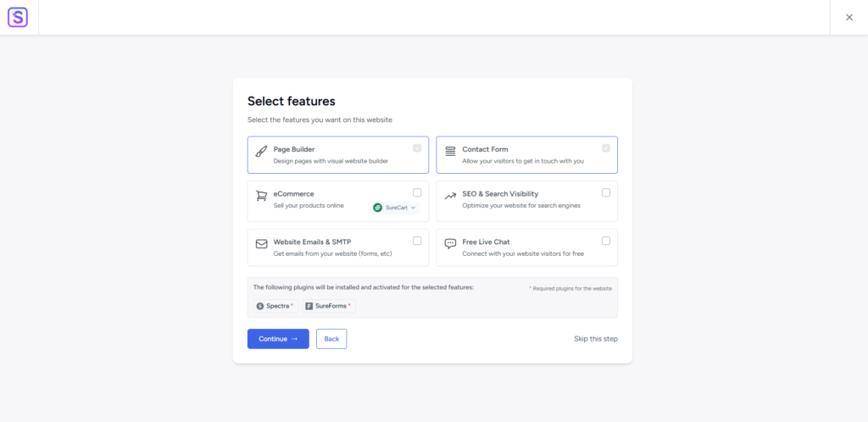This screenshot has height=422, width=868.
Task: Click the purple S logo icon
Action: (18, 17)
